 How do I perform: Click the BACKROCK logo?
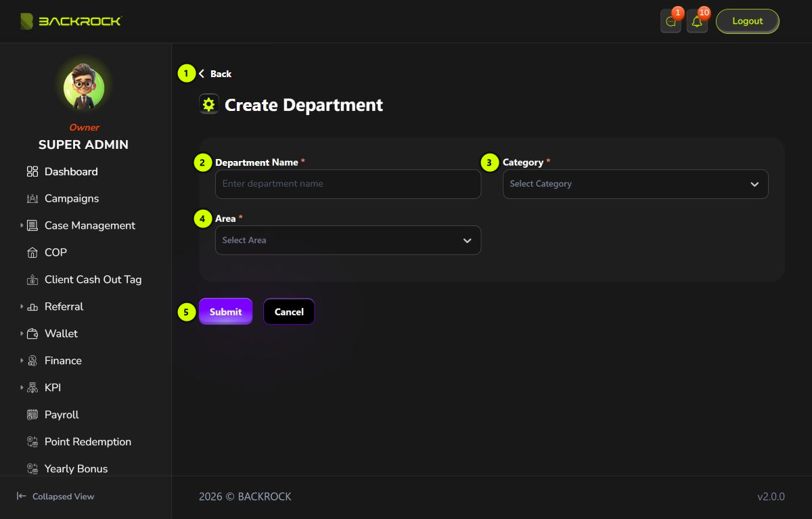[x=71, y=21]
